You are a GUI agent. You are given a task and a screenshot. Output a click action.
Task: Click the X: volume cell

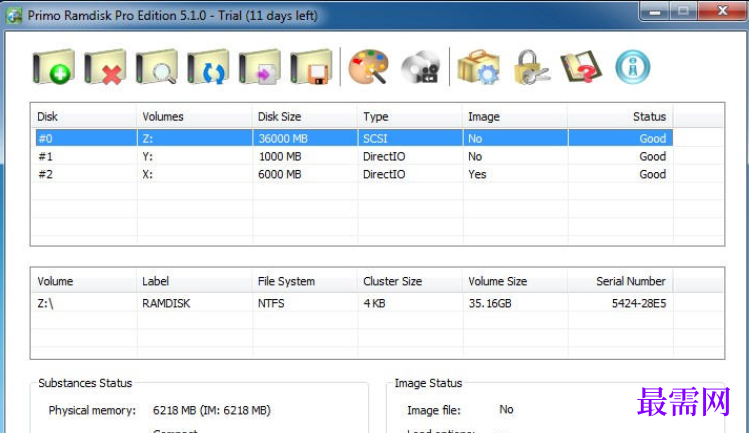[148, 174]
